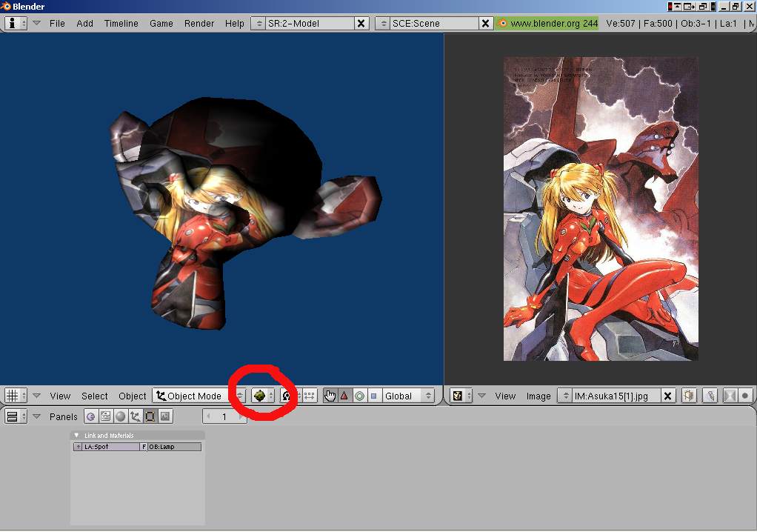Browse images next to IM:Asuka15[1].jpg
The width and height of the screenshot is (757, 532).
(x=565, y=396)
